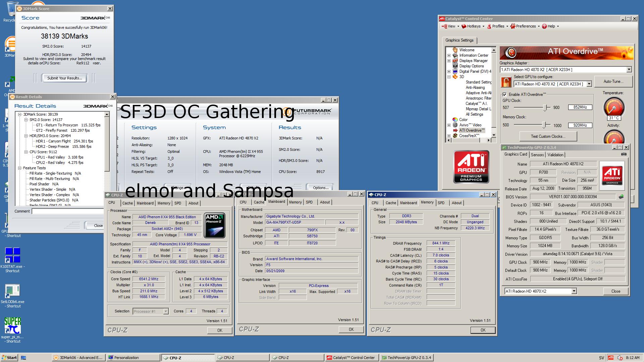
Task: Click the Auto-Tune button
Action: pyautogui.click(x=613, y=81)
